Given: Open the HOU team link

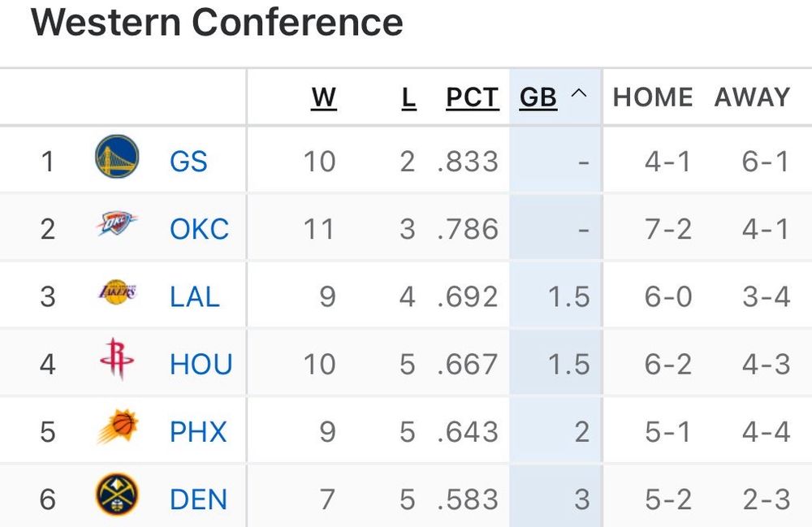Looking at the screenshot, I should [201, 364].
